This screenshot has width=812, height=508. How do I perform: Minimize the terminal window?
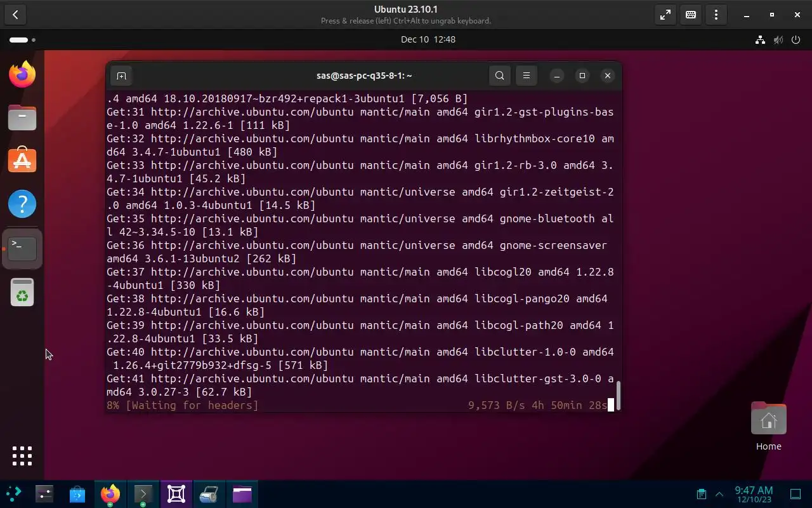(557, 76)
